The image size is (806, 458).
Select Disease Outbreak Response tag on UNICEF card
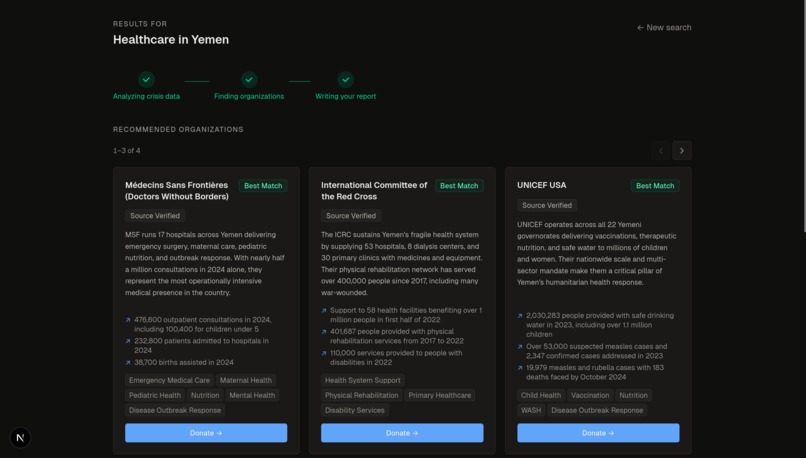point(597,410)
